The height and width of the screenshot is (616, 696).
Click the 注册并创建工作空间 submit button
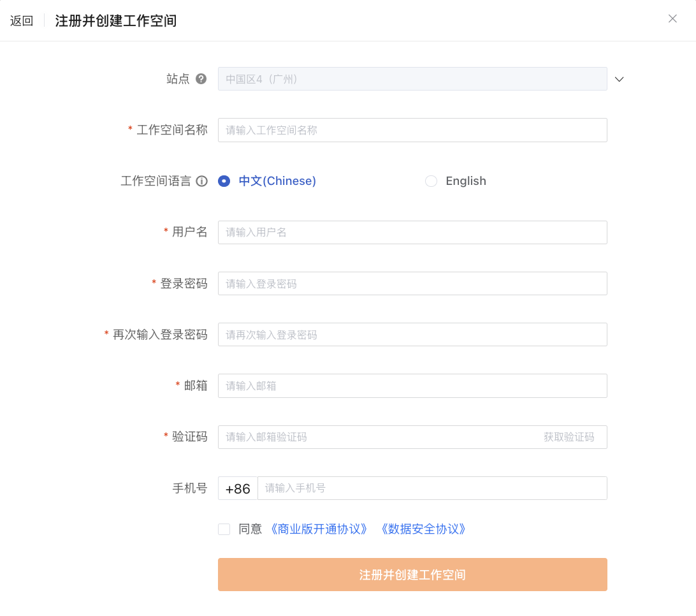tap(412, 575)
